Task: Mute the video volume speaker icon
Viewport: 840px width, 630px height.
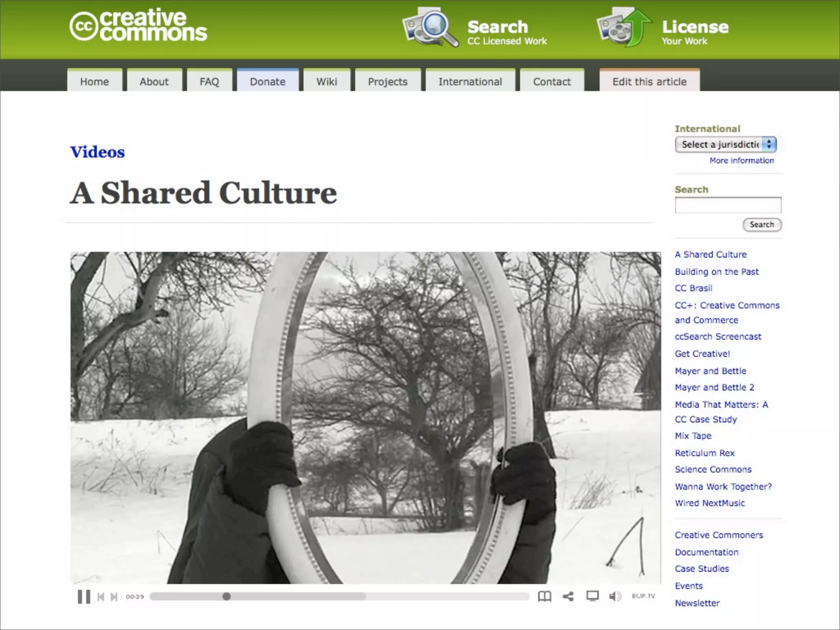Action: (x=615, y=596)
